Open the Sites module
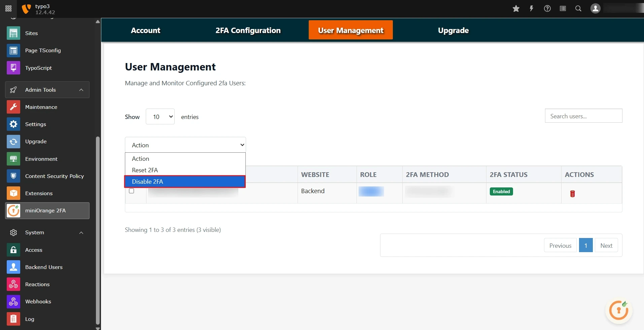Screen dimensions: 644x330 (x=32, y=33)
